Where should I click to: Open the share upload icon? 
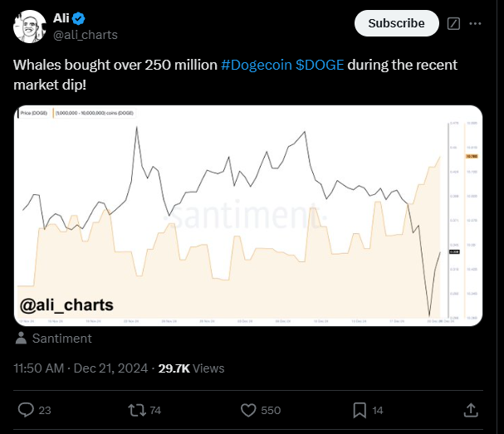pyautogui.click(x=471, y=410)
